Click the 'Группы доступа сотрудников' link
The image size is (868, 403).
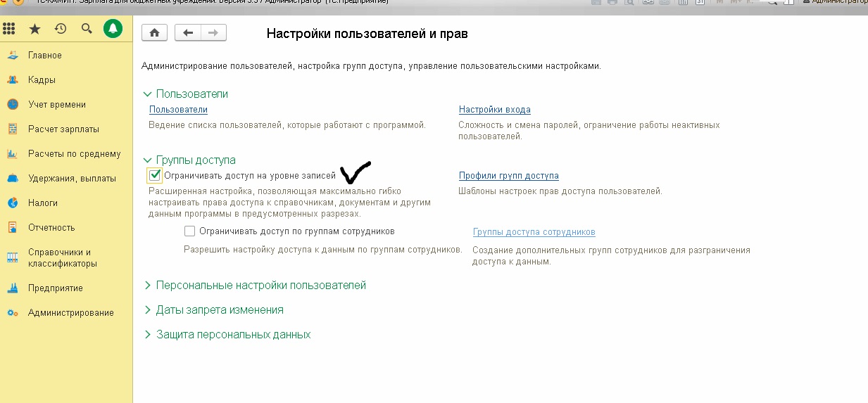coord(534,232)
